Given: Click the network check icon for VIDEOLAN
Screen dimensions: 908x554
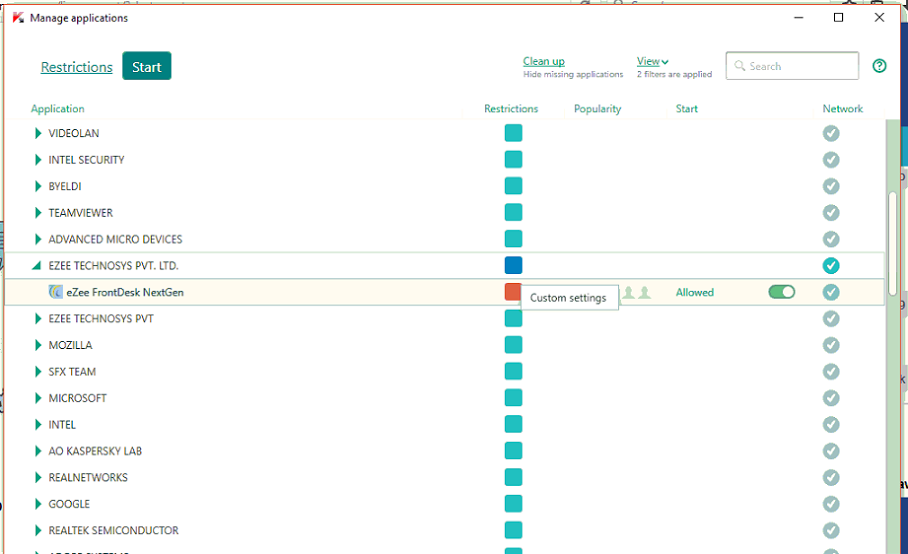Looking at the screenshot, I should tap(831, 133).
